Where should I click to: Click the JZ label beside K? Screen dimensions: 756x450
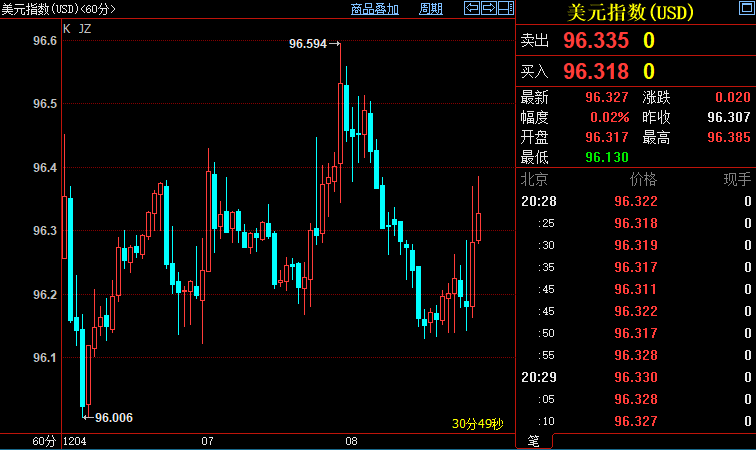tap(84, 29)
